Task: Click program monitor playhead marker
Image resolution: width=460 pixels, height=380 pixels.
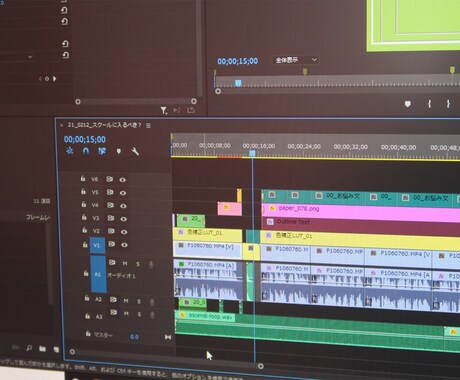Action: coord(238,83)
